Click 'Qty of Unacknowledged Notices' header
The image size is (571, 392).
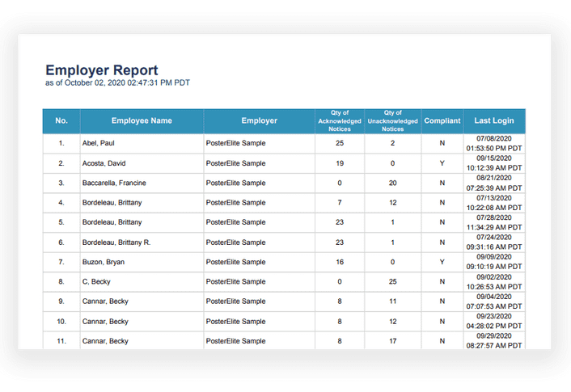(x=392, y=121)
